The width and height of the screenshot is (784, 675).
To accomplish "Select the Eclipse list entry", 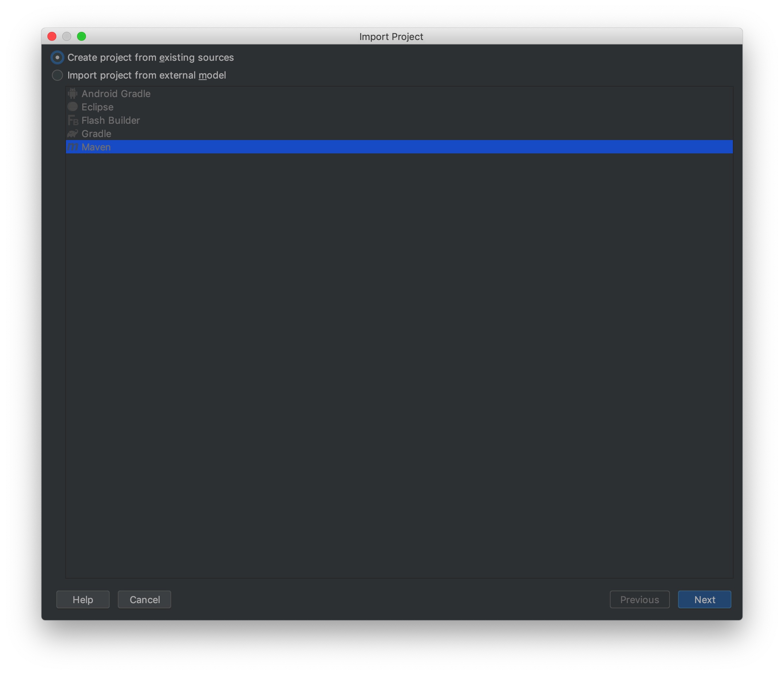I will tap(97, 107).
